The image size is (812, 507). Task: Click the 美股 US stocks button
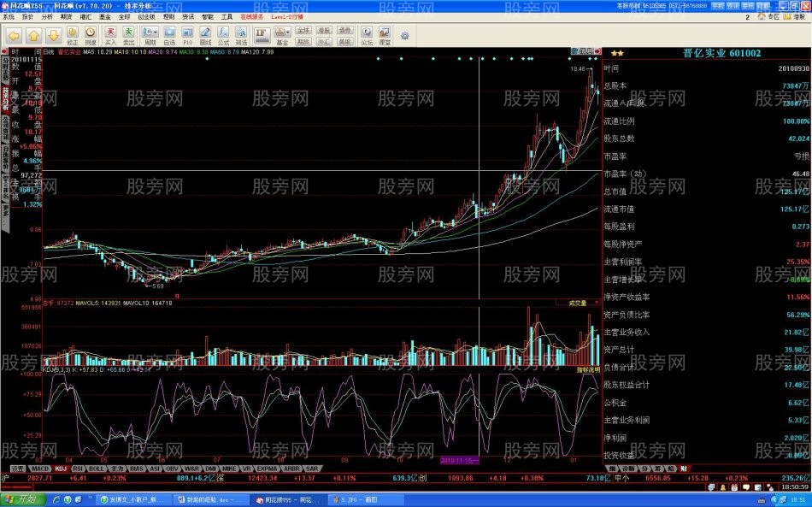click(x=345, y=41)
